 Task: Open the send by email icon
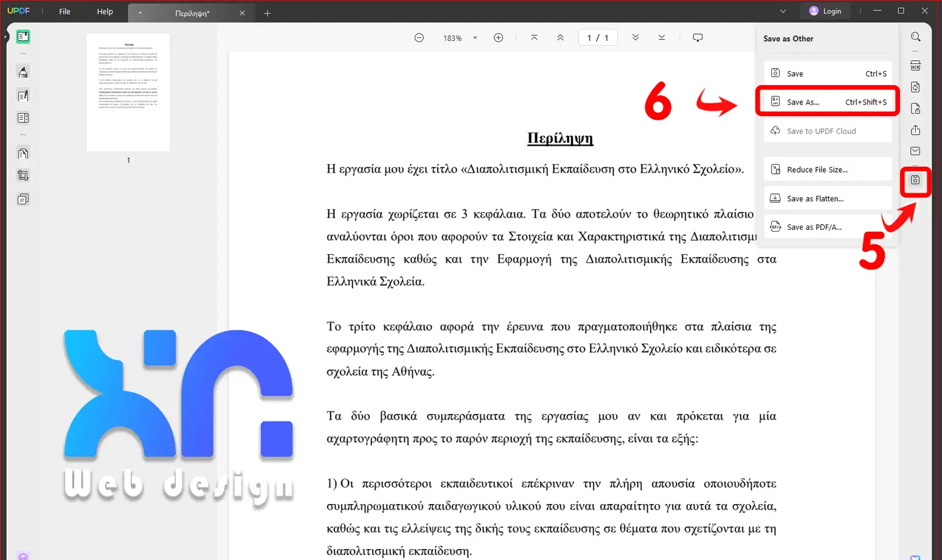[915, 151]
